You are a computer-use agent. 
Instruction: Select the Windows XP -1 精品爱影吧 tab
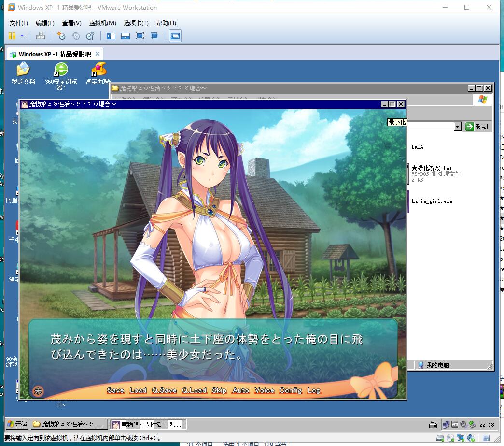pos(55,54)
